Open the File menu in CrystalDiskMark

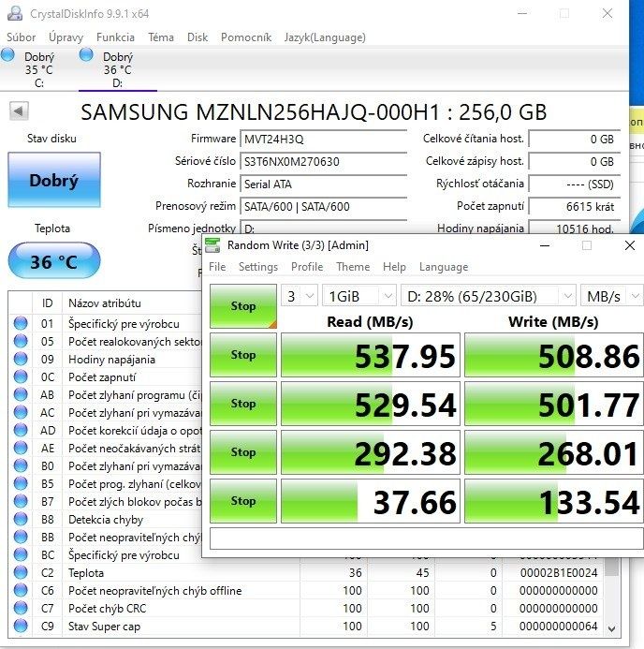click(x=217, y=267)
